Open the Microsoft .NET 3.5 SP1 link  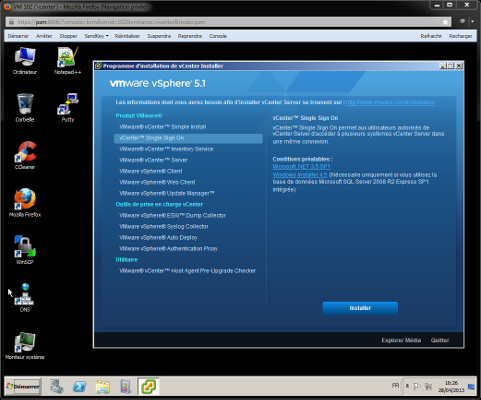pyautogui.click(x=301, y=166)
